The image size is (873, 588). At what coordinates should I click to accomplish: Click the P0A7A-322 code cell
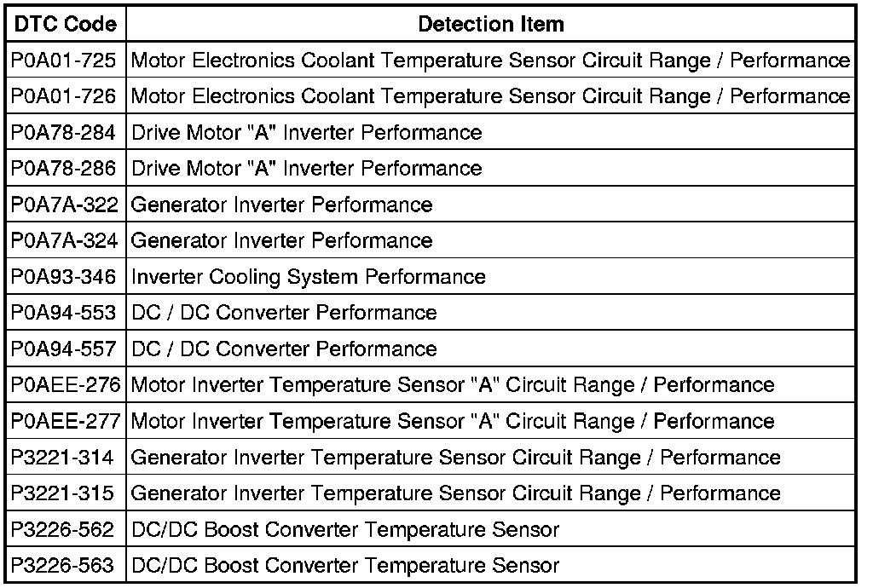click(65, 205)
